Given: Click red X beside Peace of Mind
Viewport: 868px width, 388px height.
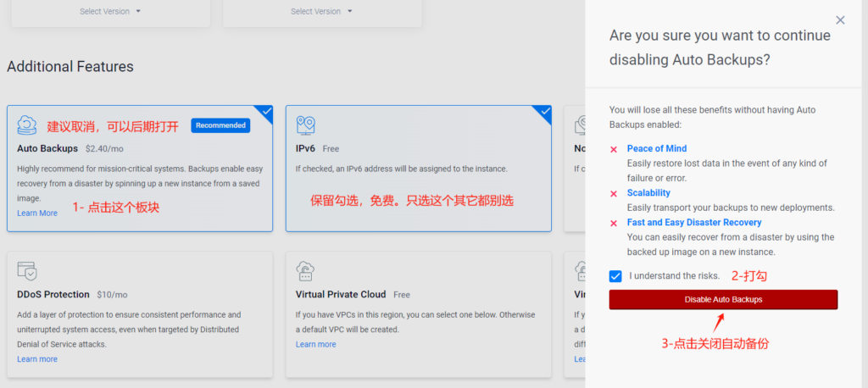Looking at the screenshot, I should click(x=614, y=149).
